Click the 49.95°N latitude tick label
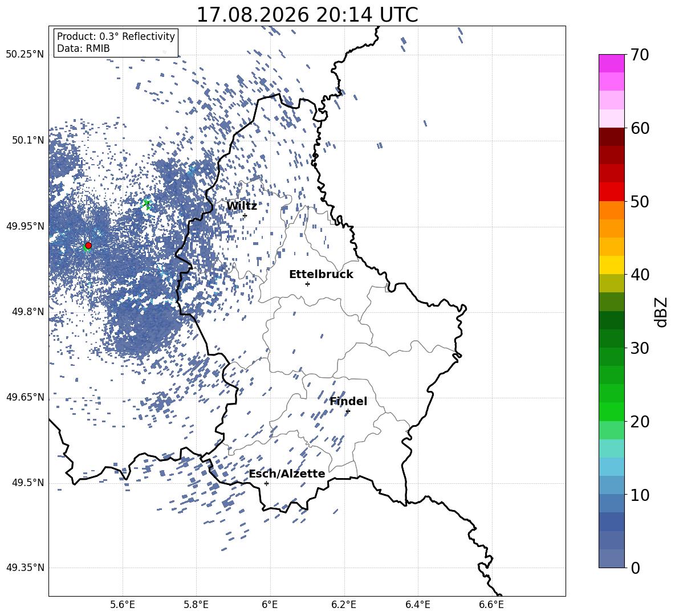Viewport: 675px width, 616px height. 26,226
